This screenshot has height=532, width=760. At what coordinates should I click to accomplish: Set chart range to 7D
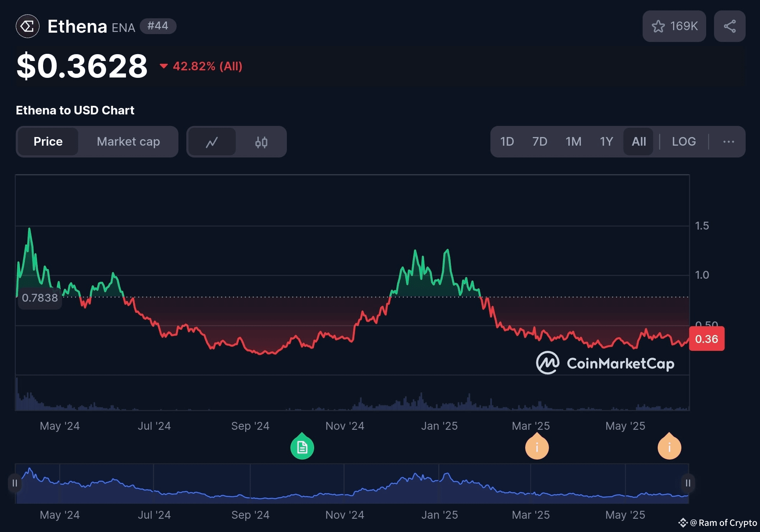pos(540,142)
